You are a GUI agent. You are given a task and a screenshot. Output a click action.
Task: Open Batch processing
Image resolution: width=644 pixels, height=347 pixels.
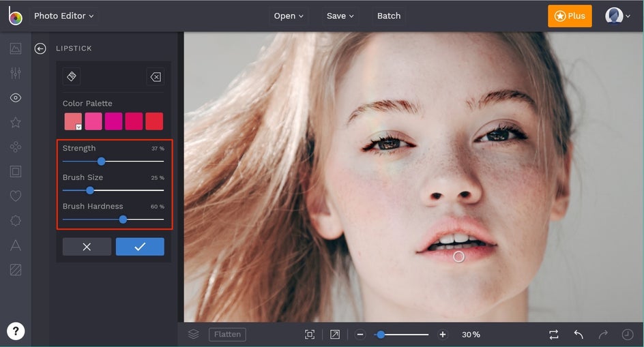(389, 16)
